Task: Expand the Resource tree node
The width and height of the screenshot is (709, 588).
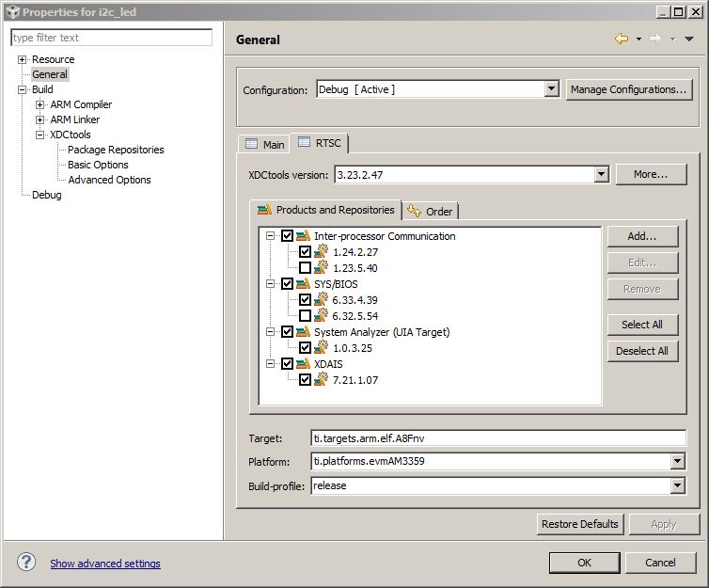Action: (22, 59)
